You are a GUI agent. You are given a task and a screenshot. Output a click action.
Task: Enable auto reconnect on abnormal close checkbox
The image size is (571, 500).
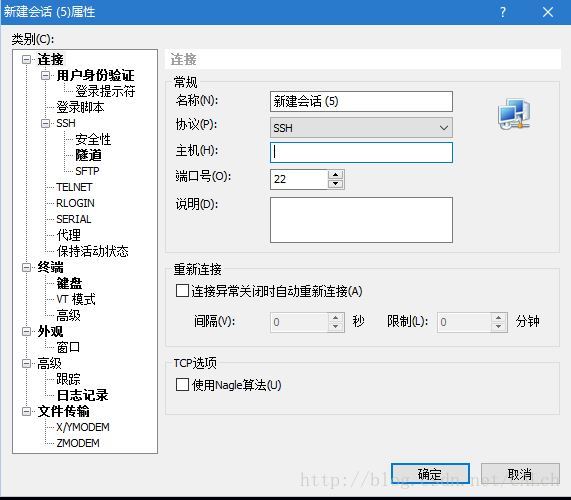(182, 291)
